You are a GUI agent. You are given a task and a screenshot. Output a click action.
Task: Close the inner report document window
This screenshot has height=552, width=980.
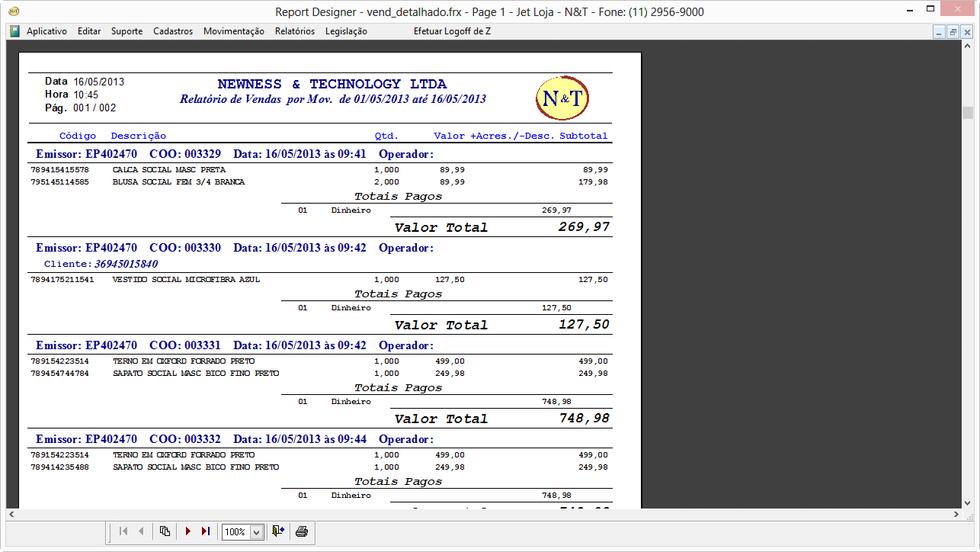point(966,32)
